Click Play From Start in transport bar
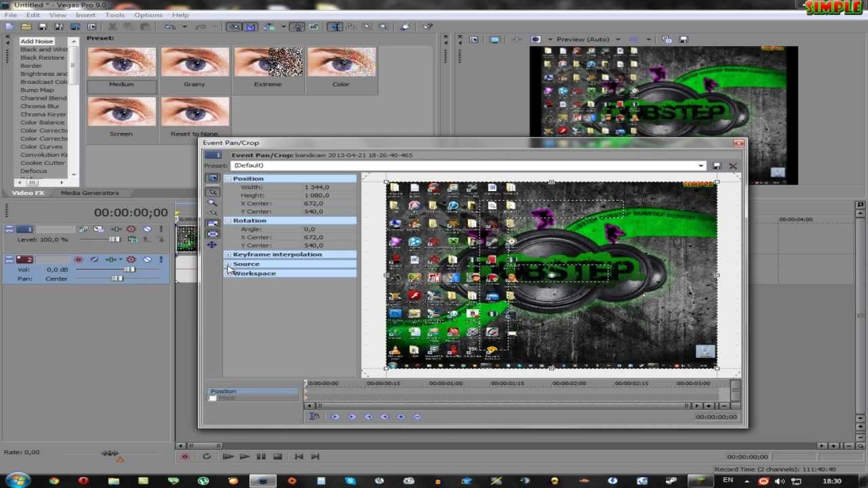The image size is (868, 488). tap(227, 457)
